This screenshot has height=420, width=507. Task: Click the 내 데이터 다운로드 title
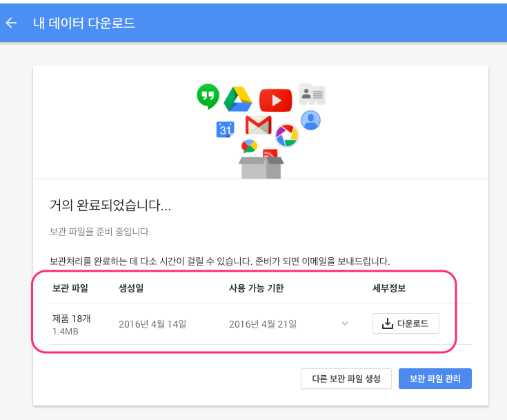(x=84, y=23)
